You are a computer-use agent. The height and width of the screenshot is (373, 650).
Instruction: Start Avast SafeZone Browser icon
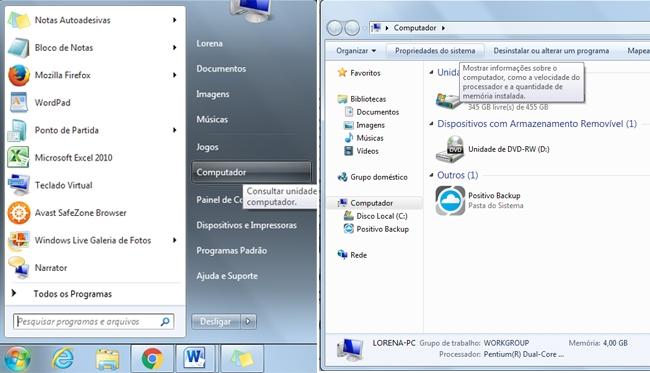(x=19, y=213)
